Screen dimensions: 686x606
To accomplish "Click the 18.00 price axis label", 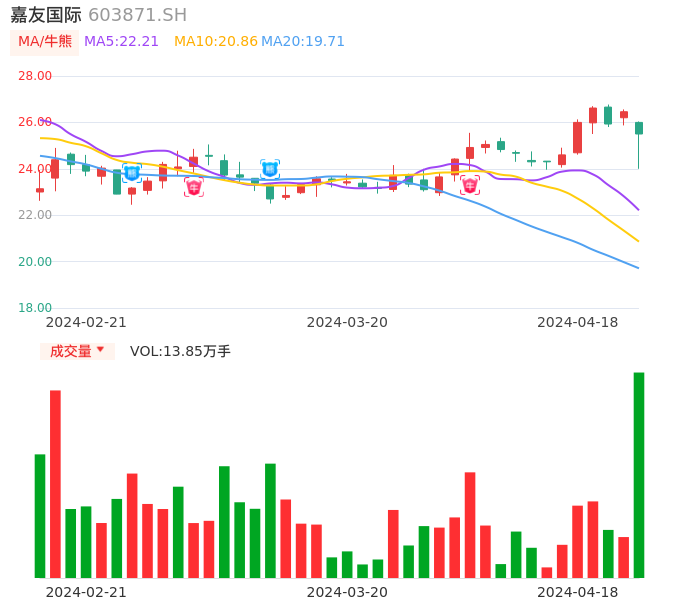I will (x=35, y=308).
